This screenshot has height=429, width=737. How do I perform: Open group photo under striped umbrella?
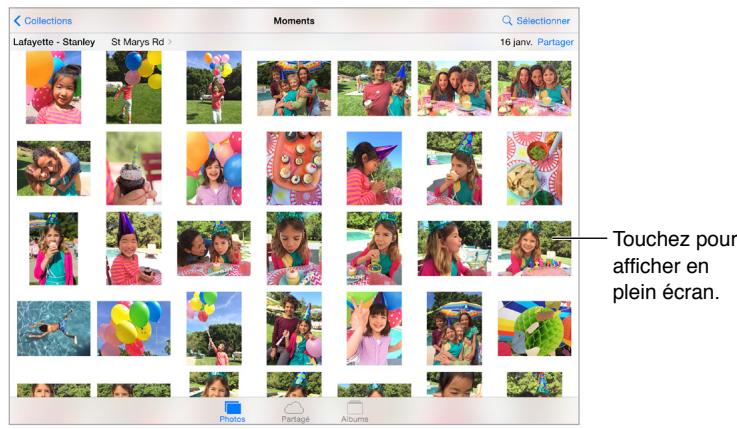454,328
